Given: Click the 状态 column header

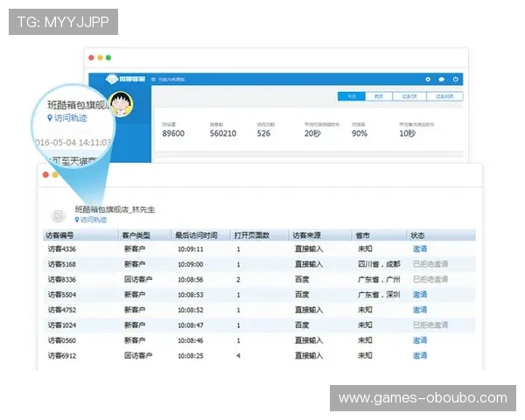Looking at the screenshot, I should pyautogui.click(x=441, y=235).
